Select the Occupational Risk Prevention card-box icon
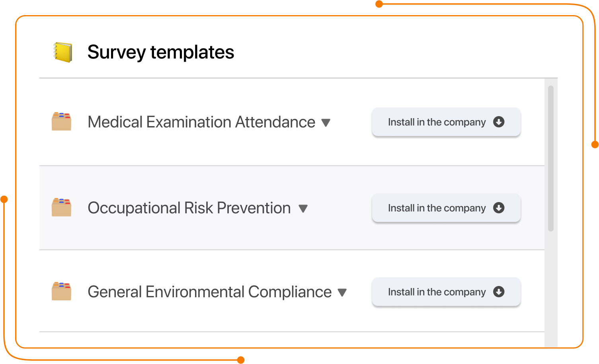Image resolution: width=599 pixels, height=364 pixels. pyautogui.click(x=61, y=207)
